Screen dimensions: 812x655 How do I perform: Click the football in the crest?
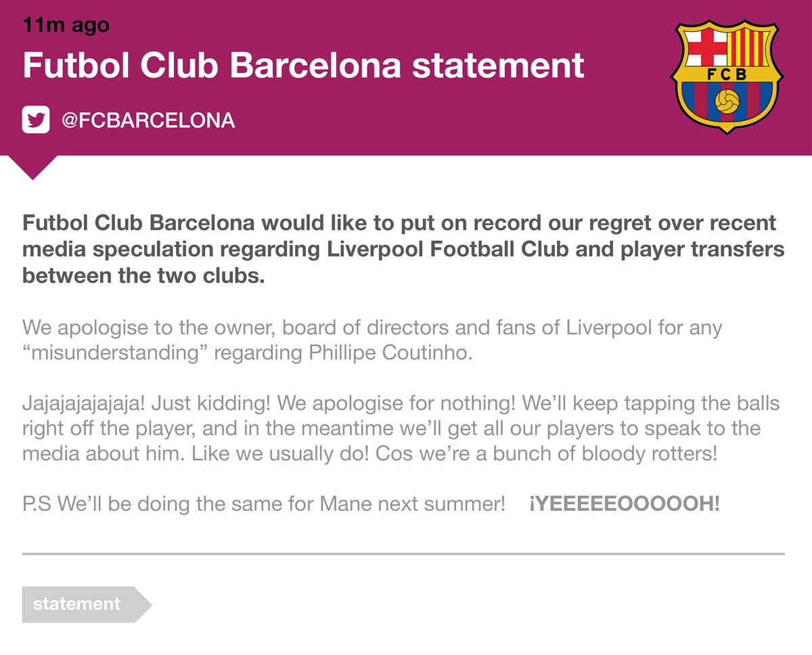click(727, 102)
